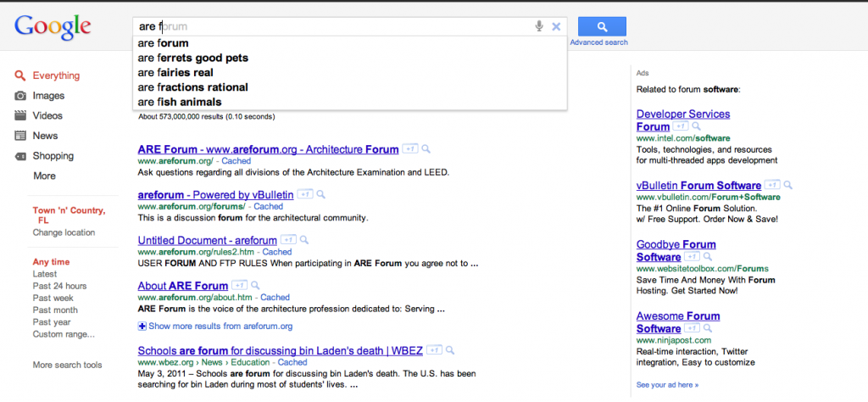Click +1 beside Awesome Forum Software ad
This screenshot has height=402, width=868.
point(692,329)
